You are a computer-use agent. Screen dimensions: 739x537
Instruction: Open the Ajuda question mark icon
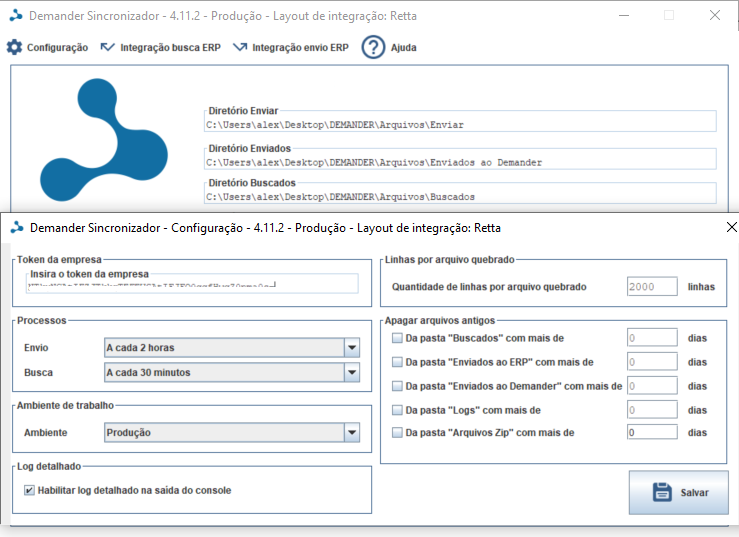[x=373, y=47]
